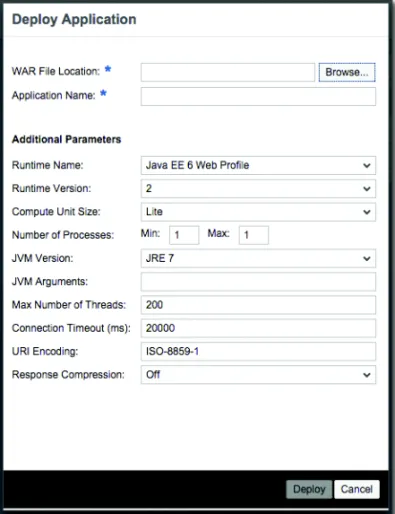Click the Deploy button
This screenshot has height=514, width=395.
pos(309,489)
